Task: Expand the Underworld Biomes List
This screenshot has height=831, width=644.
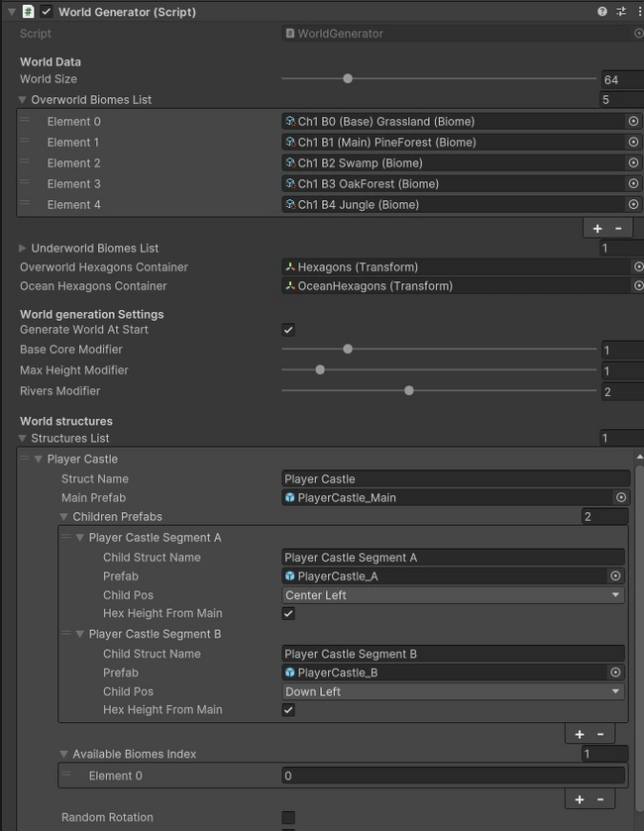Action: point(23,248)
